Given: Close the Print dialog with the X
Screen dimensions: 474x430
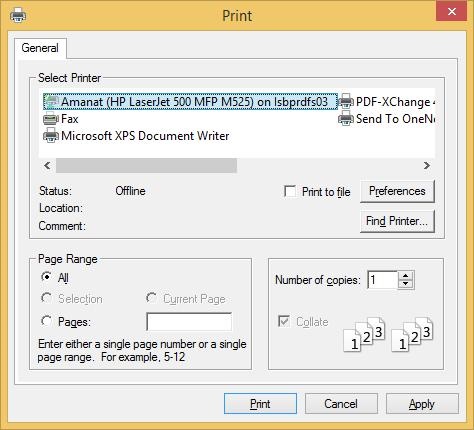Looking at the screenshot, I should tap(451, 11).
